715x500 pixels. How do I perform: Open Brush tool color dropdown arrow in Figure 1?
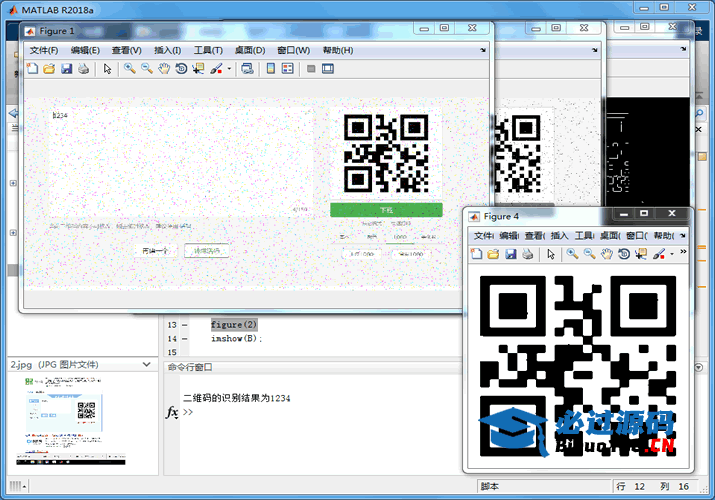229,69
